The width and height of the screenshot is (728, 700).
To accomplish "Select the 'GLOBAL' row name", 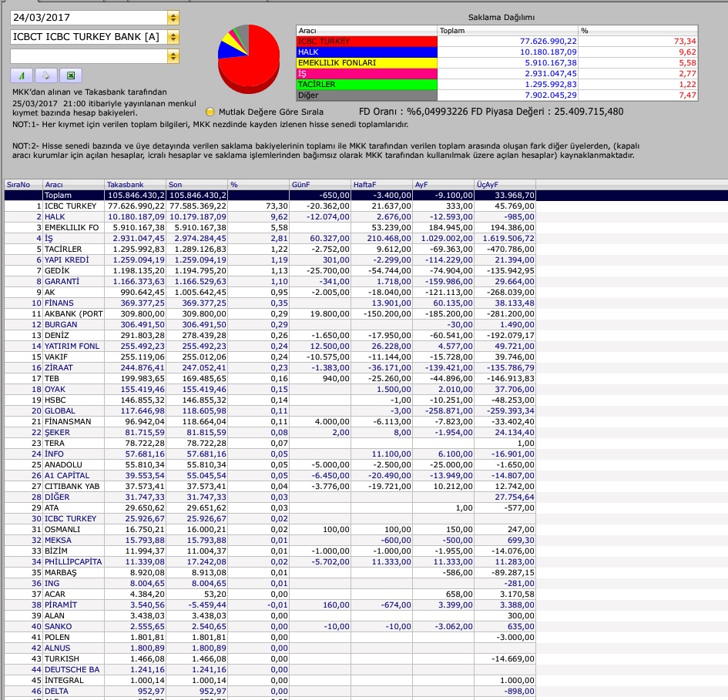I will pyautogui.click(x=59, y=410).
